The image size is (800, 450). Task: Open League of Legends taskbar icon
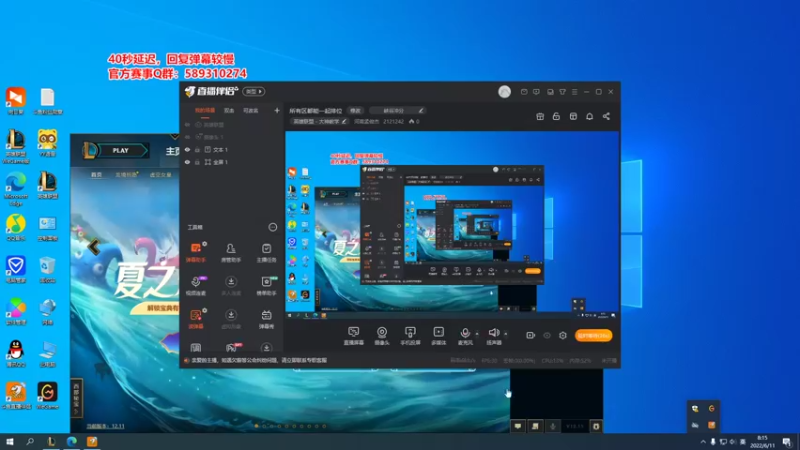point(51,442)
